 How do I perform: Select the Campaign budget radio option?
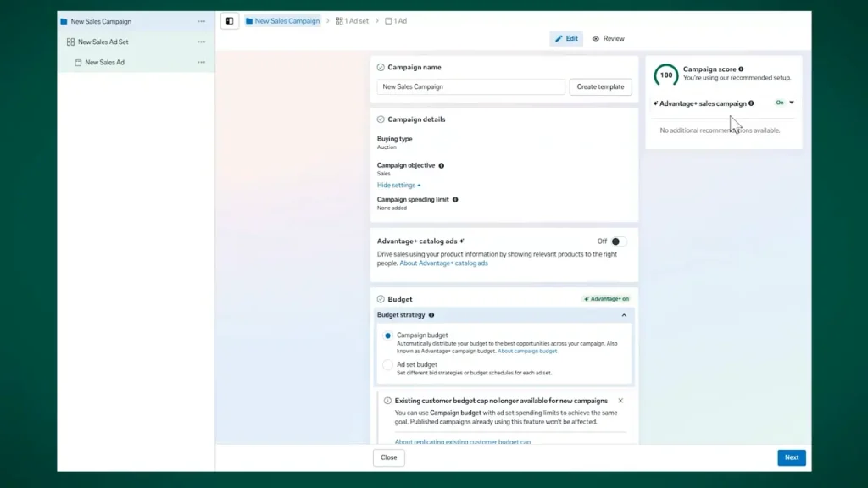387,335
